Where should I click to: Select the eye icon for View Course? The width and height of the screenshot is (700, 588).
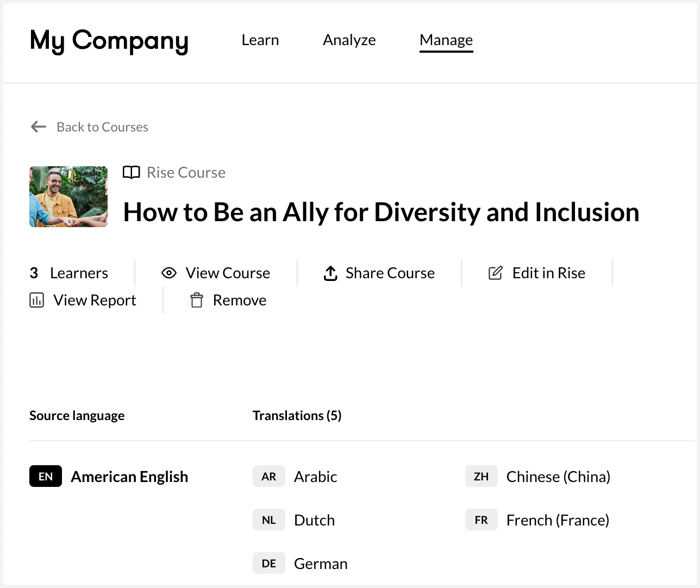coord(169,273)
